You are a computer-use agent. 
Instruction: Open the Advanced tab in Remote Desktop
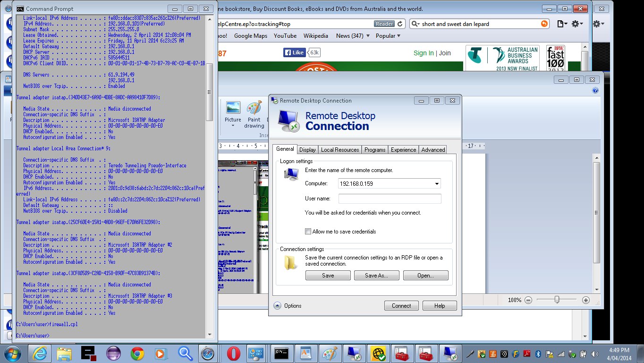pyautogui.click(x=433, y=150)
